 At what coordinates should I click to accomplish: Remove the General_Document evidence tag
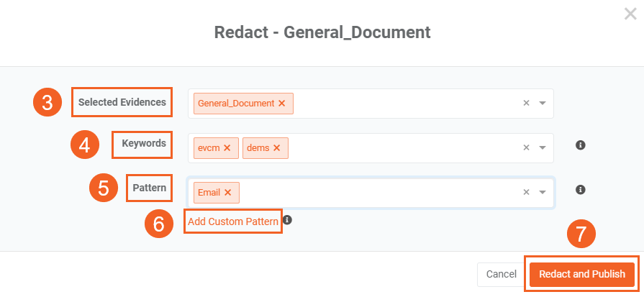(x=281, y=104)
